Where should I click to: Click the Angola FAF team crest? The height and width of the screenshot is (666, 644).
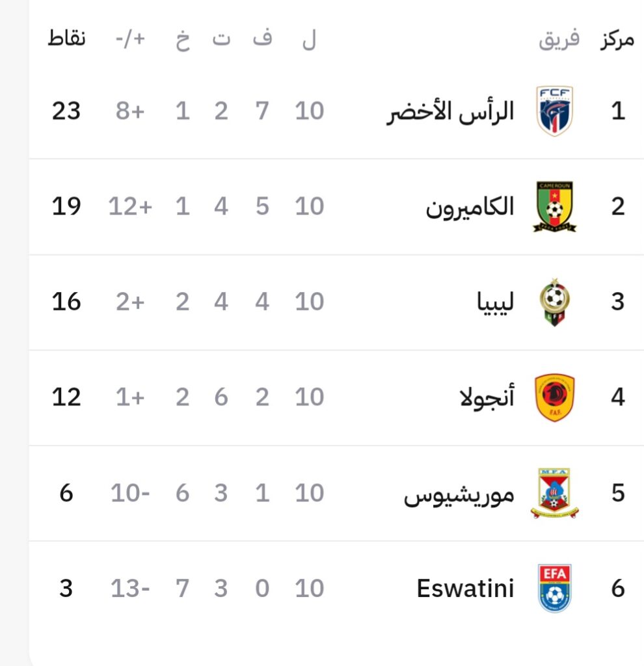click(554, 397)
